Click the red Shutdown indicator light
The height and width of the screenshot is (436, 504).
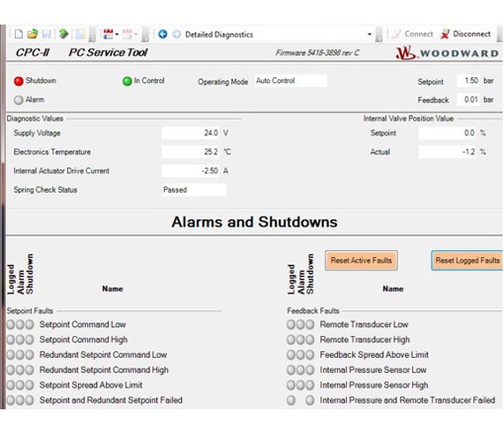19,81
